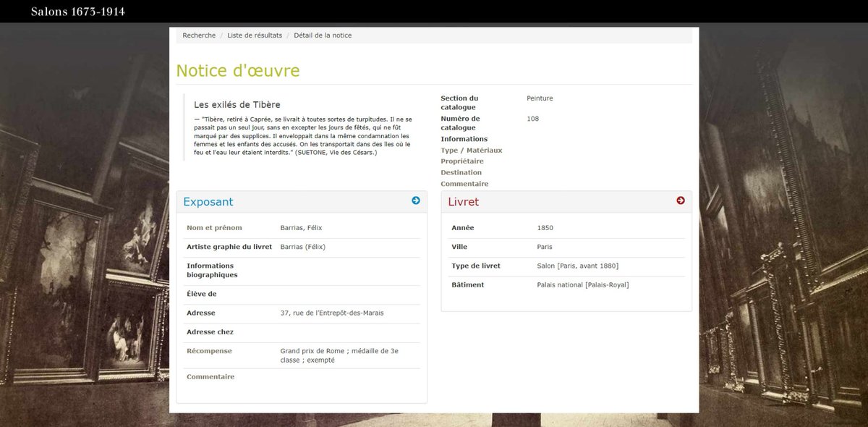Select the Notice d'œuvre page title
This screenshot has width=868, height=427.
tap(238, 71)
